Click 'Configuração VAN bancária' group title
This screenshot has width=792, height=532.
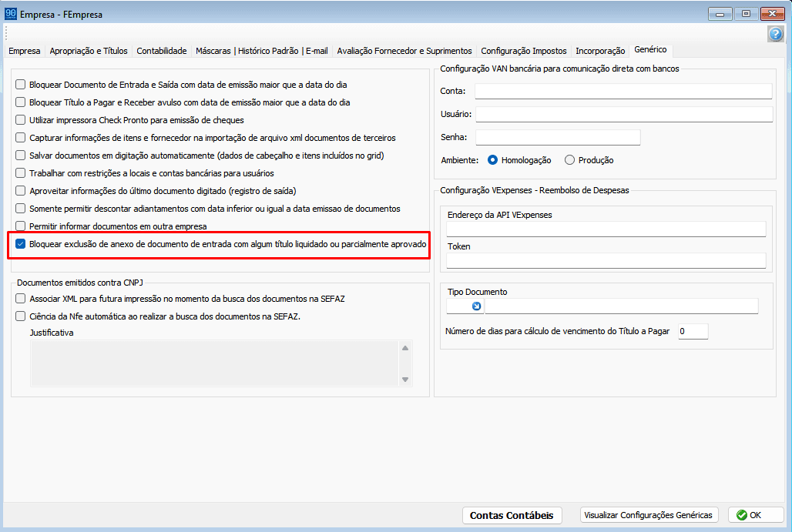tap(559, 69)
